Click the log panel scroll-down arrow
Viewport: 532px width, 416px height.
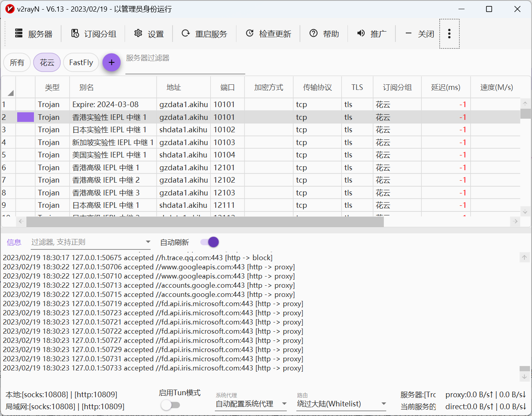(524, 376)
